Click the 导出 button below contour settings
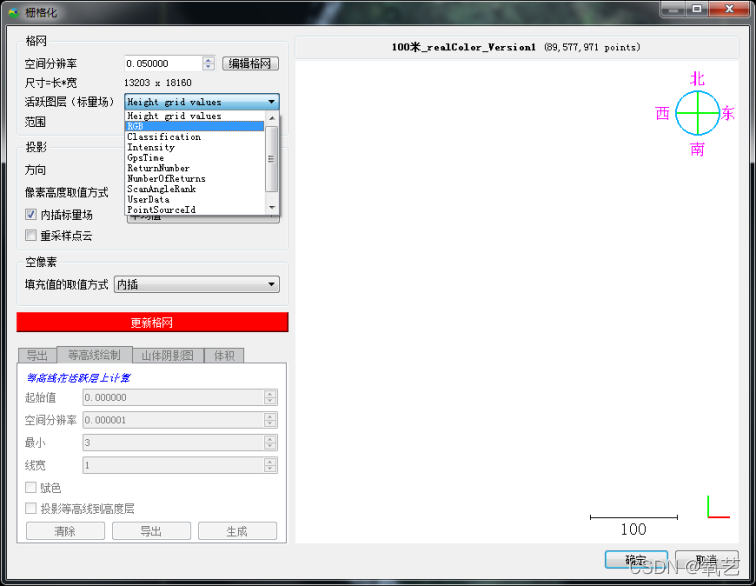 tap(151, 531)
